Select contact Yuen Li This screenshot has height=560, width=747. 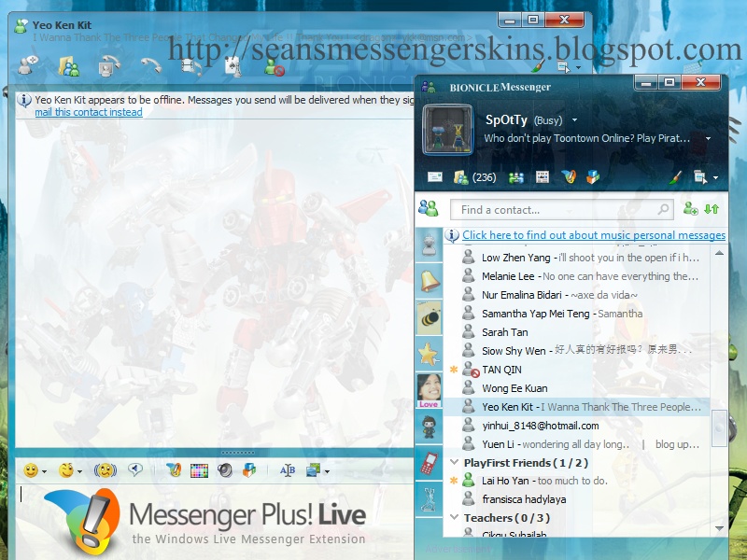click(576, 444)
